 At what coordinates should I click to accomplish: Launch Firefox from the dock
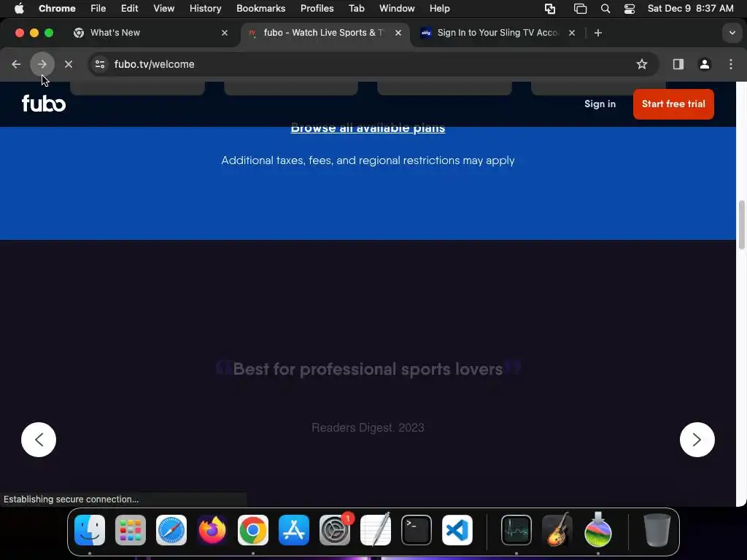[x=212, y=530]
